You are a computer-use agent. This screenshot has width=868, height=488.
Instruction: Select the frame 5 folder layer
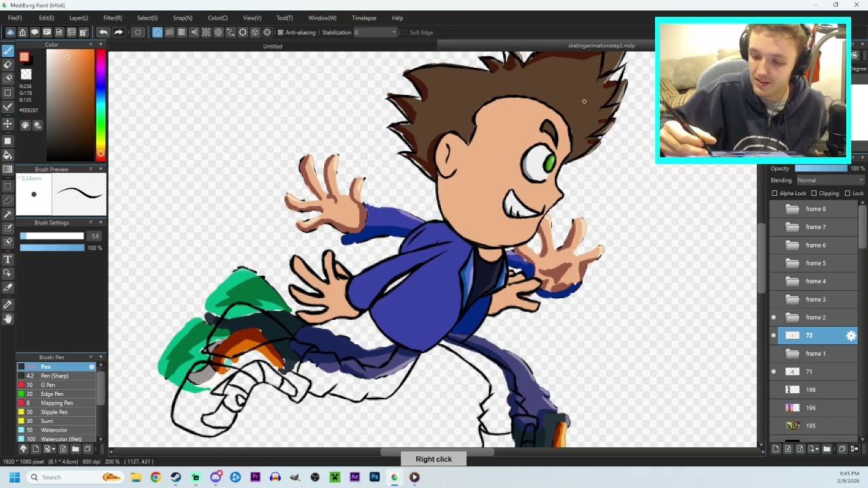pyautogui.click(x=814, y=263)
